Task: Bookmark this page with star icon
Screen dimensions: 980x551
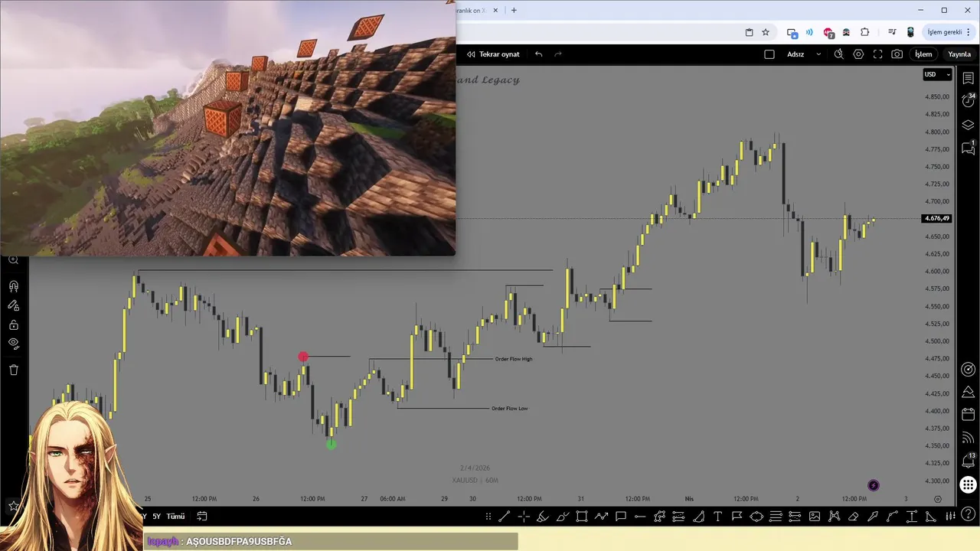Action: tap(766, 32)
